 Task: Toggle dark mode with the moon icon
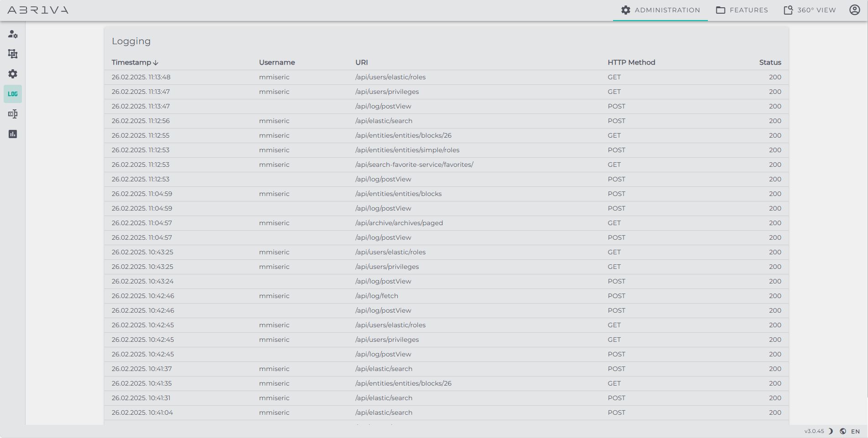(831, 431)
